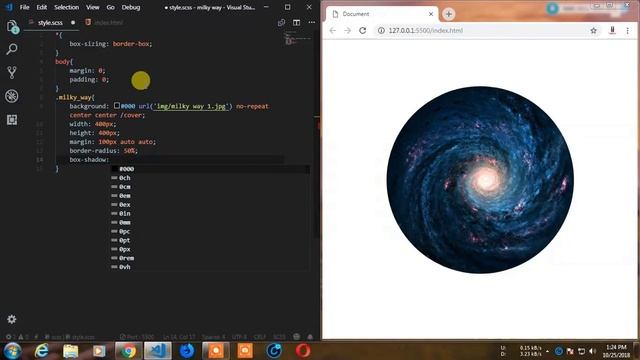The image size is (640, 360).
Task: Show hidden system tray icons
Action: 547,351
